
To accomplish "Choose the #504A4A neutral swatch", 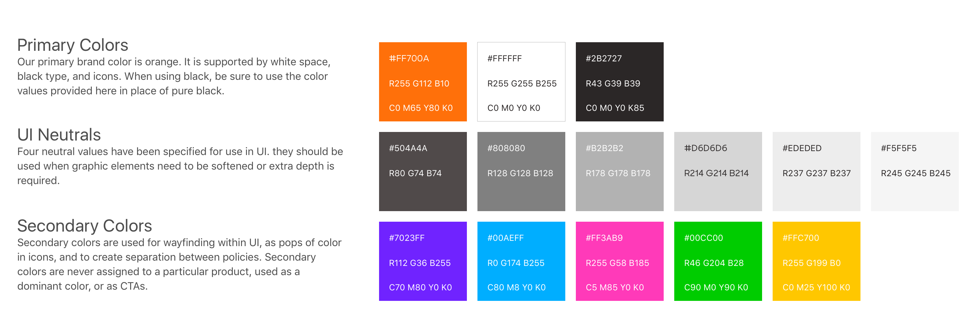I will tap(423, 172).
